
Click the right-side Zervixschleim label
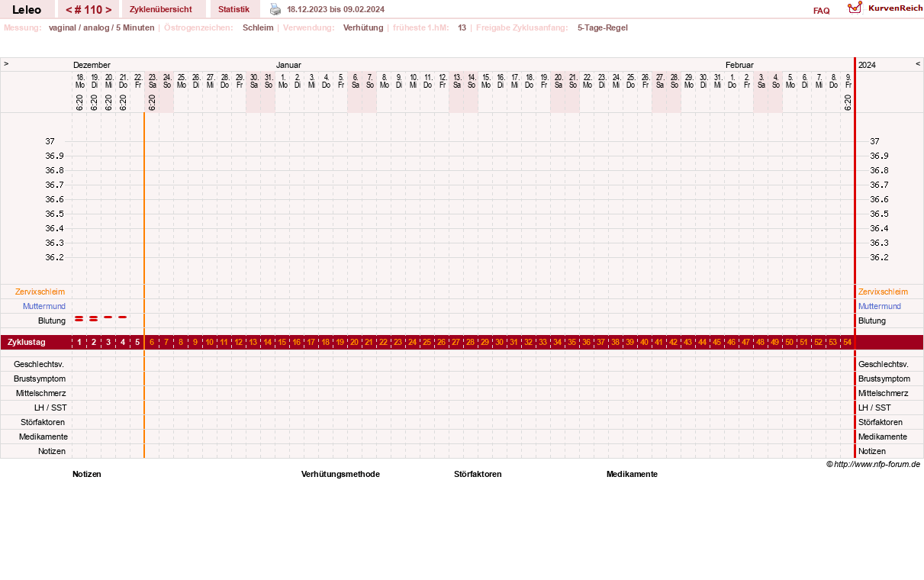point(883,292)
